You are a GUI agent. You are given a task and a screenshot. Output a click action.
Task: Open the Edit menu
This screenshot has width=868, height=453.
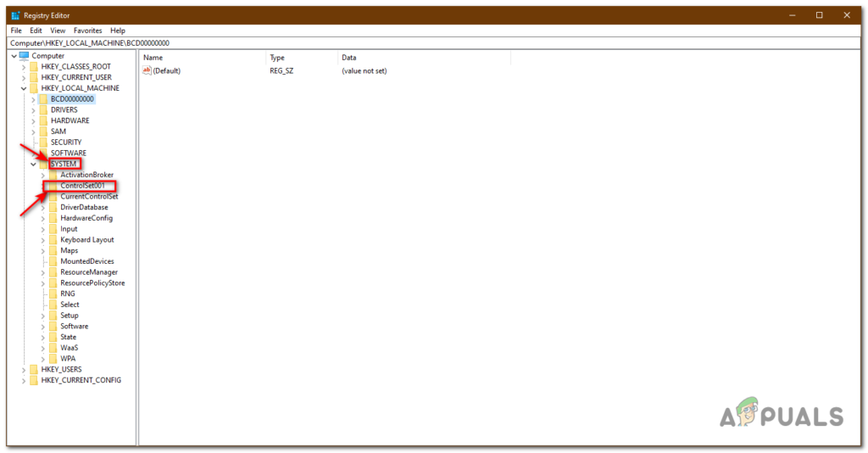(x=36, y=31)
